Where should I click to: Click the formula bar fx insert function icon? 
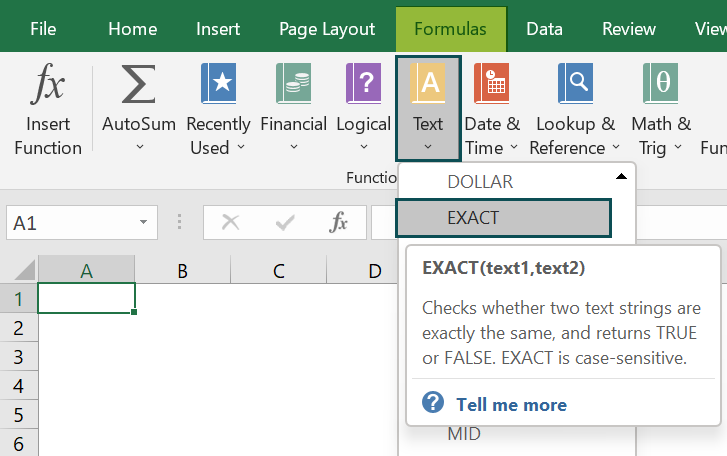coord(338,222)
